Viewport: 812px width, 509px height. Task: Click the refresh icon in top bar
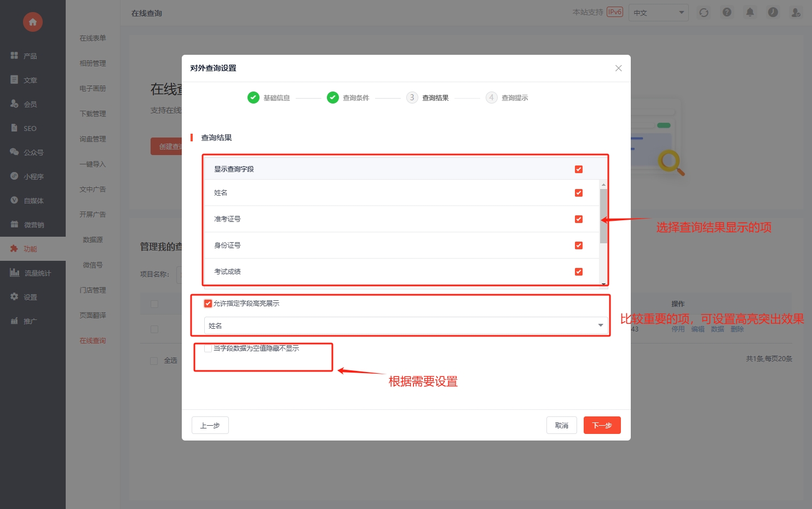(704, 13)
